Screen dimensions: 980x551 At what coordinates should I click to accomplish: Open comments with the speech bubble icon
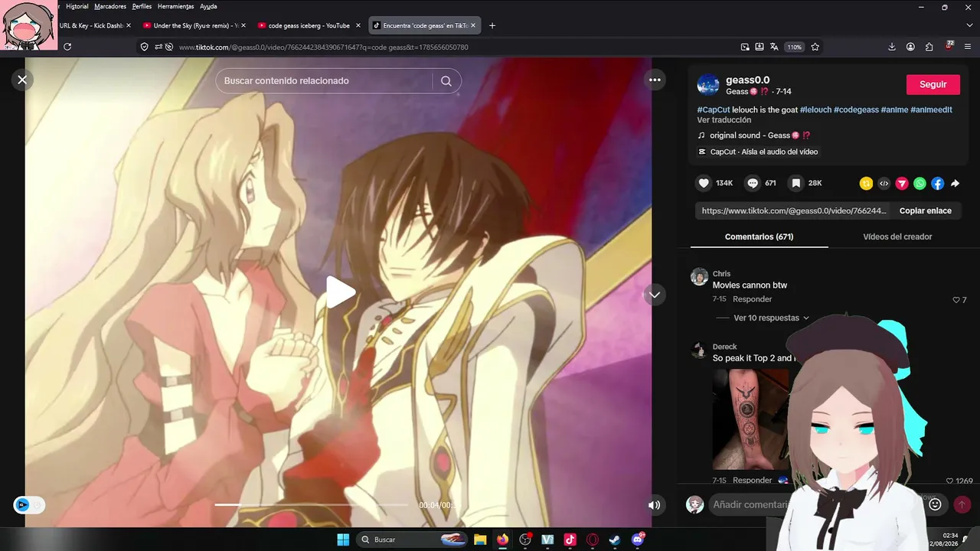tap(753, 184)
